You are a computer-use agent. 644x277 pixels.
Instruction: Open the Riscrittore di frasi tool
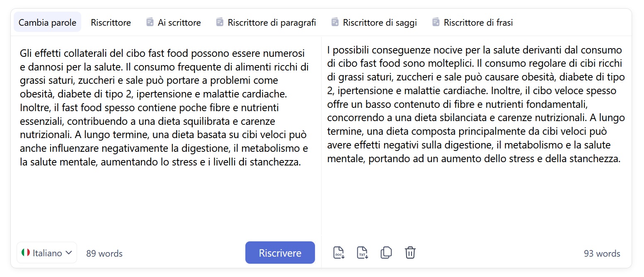click(472, 22)
